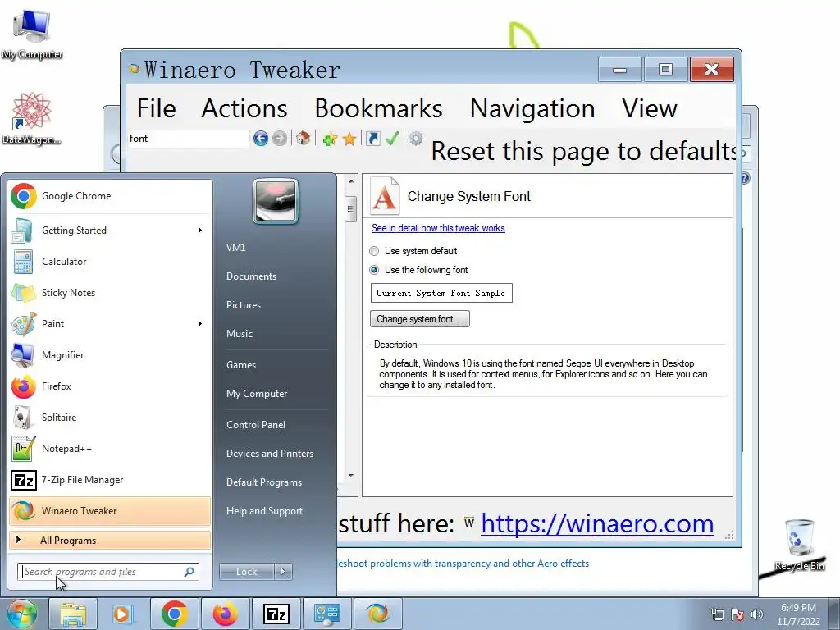Screen dimensions: 840x630
Task: Open Devices and Printers
Action: tap(269, 454)
